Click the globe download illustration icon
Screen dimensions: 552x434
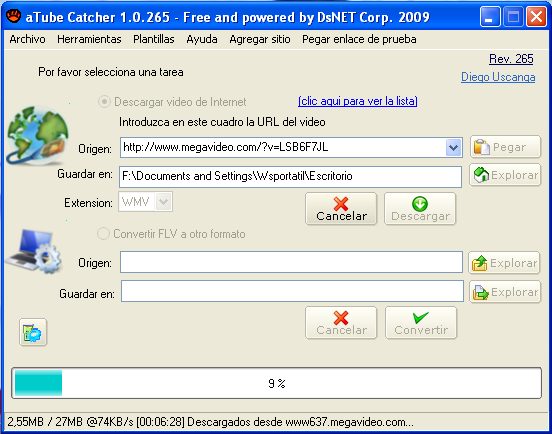(38, 136)
